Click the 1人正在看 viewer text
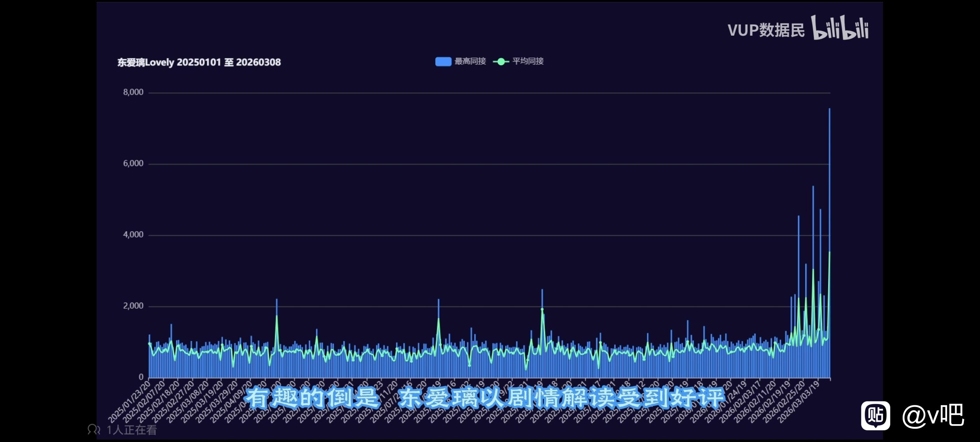This screenshot has height=442, width=980. tap(132, 430)
